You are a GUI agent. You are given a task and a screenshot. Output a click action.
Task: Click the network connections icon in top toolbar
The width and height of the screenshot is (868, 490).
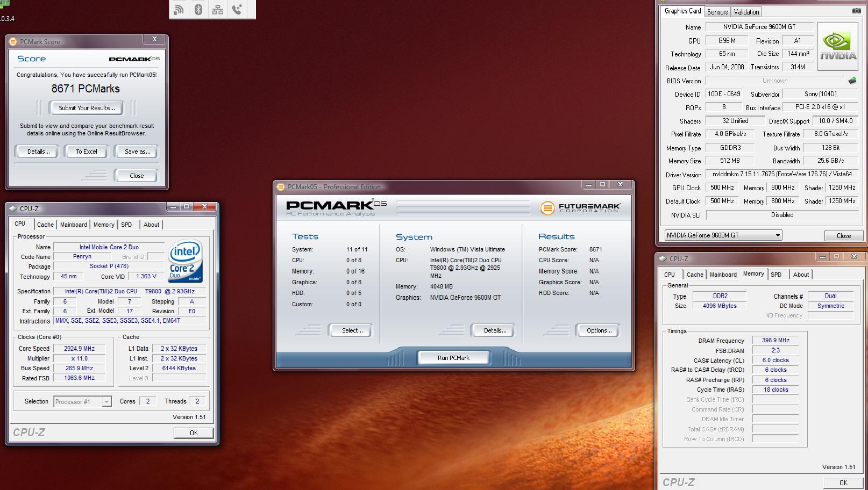(218, 9)
